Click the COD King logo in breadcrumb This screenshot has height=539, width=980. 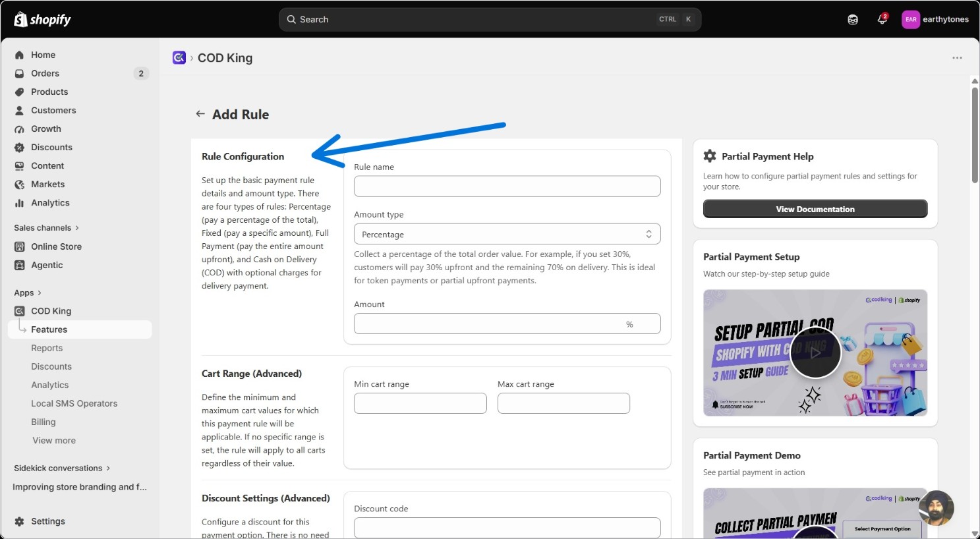(179, 57)
